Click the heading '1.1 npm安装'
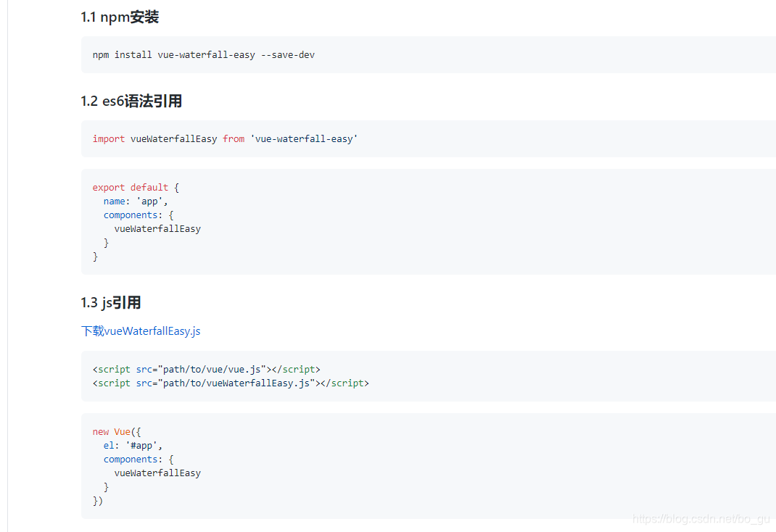Viewport: 776px width, 532px height. click(120, 17)
